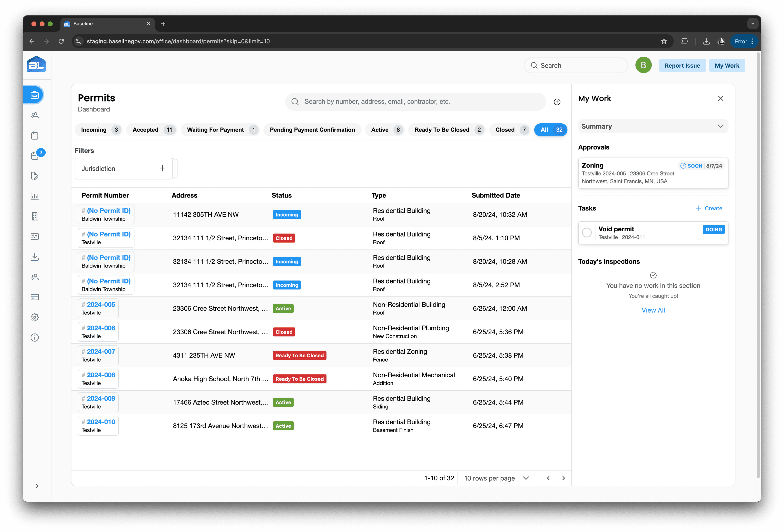The image size is (784, 532).
Task: Expand the sidebar with bottom chevron
Action: point(37,486)
